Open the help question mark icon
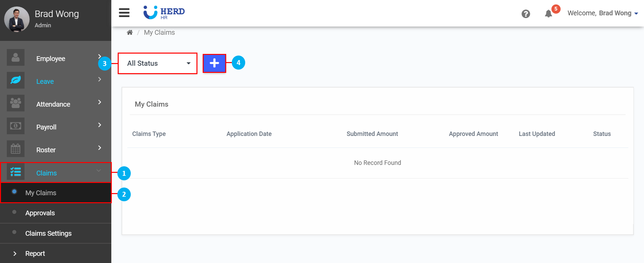The width and height of the screenshot is (644, 263). [526, 14]
